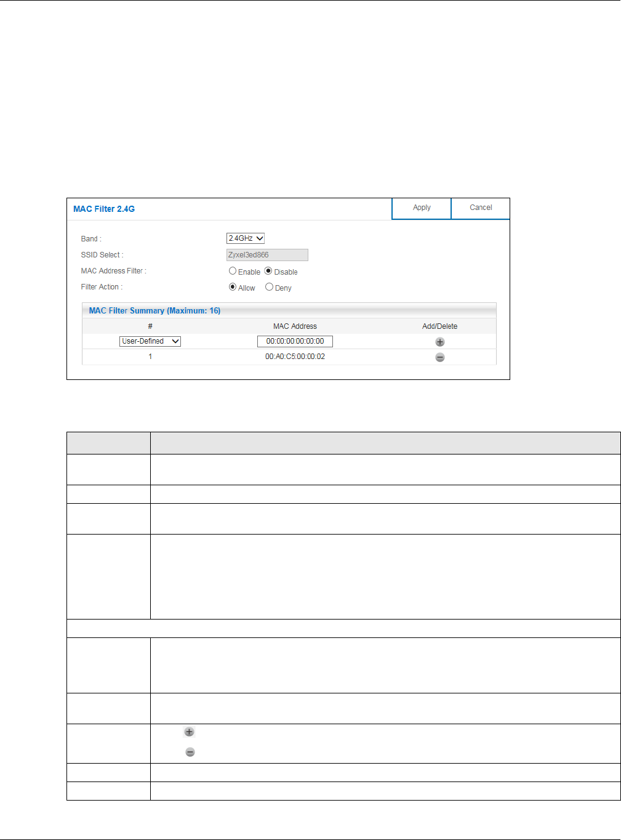Click the MAC Filter 2.4G title
Screen dimensions: 621x840
pyautogui.click(x=104, y=209)
